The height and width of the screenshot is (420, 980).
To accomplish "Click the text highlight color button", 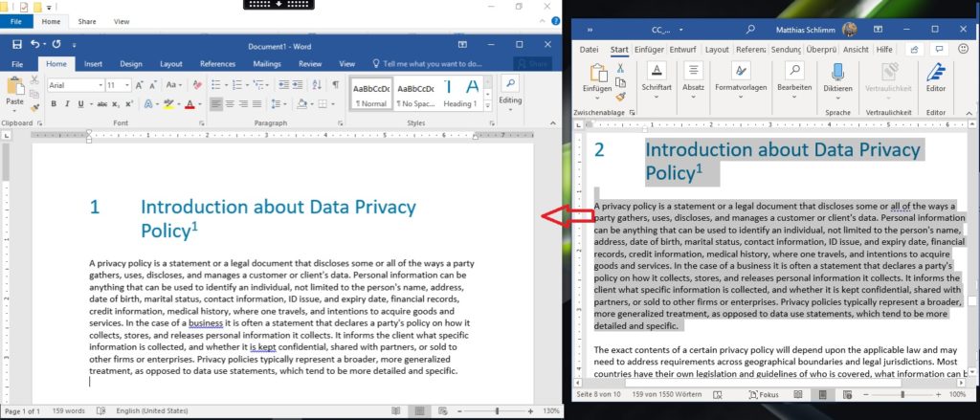I will [167, 103].
